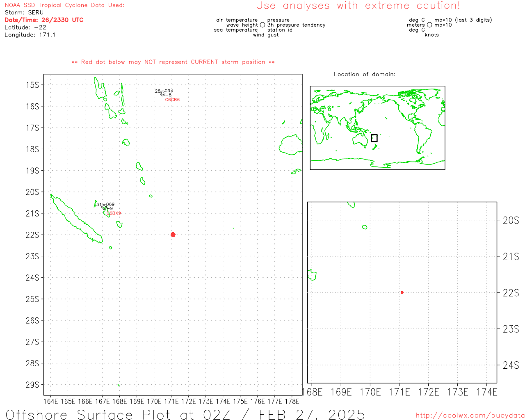The width and height of the screenshot is (525, 420).
Task: Open the coolwx.com/buoydata link
Action: (470, 415)
